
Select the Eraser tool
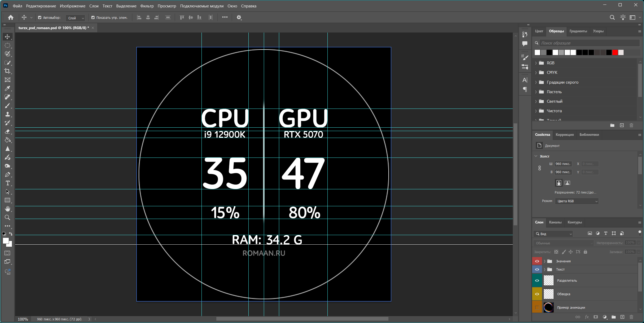[7, 132]
